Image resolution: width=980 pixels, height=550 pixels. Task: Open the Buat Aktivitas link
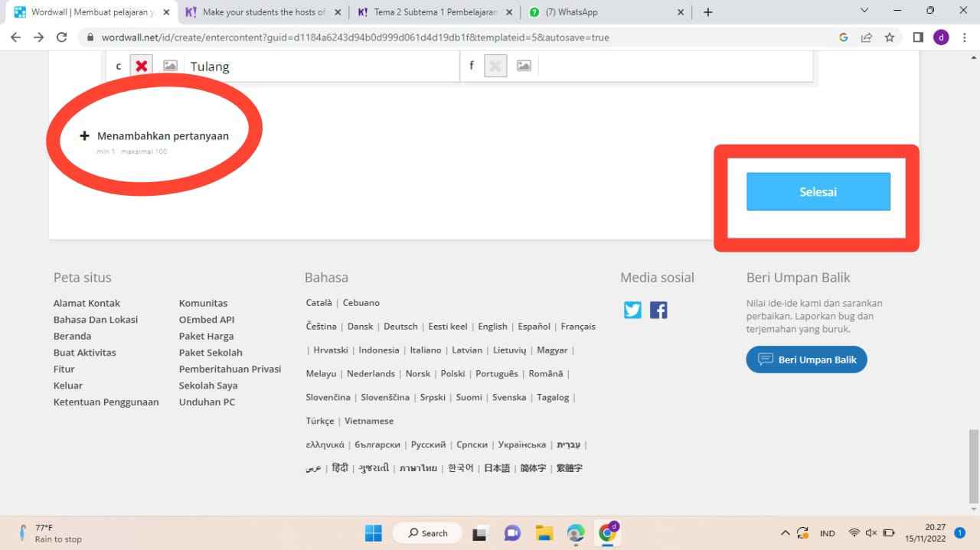tap(85, 353)
